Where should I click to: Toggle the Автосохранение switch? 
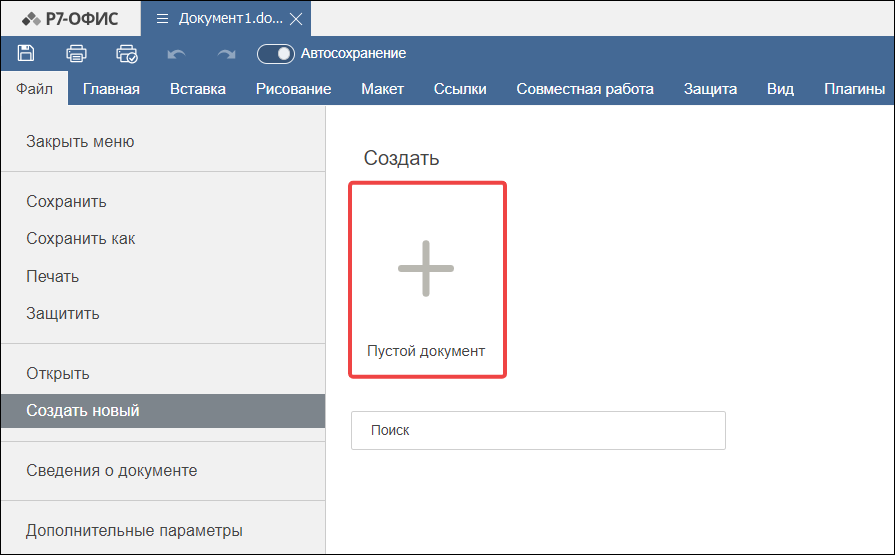tap(276, 54)
